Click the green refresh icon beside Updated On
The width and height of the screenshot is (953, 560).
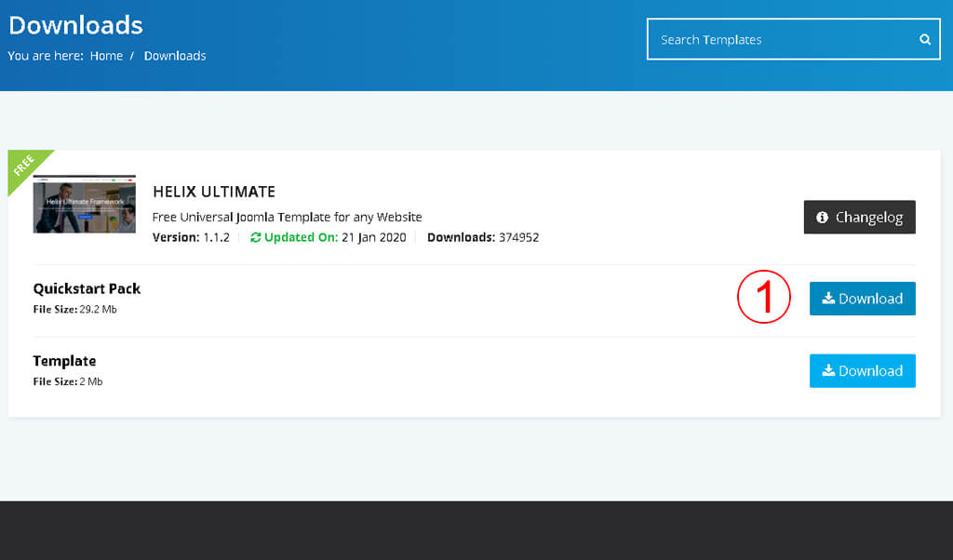[x=256, y=237]
